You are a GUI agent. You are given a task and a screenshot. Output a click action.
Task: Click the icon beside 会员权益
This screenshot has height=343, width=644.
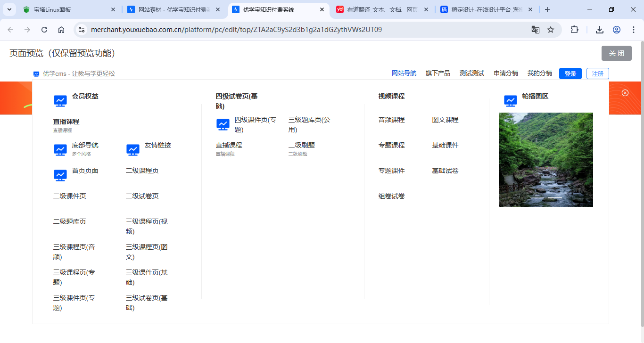(60, 101)
